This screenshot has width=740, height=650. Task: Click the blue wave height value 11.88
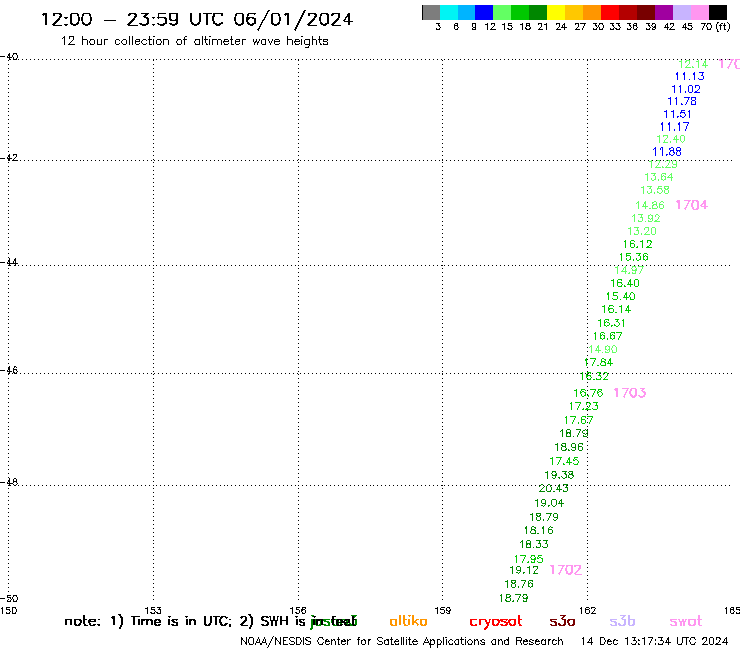(x=667, y=152)
